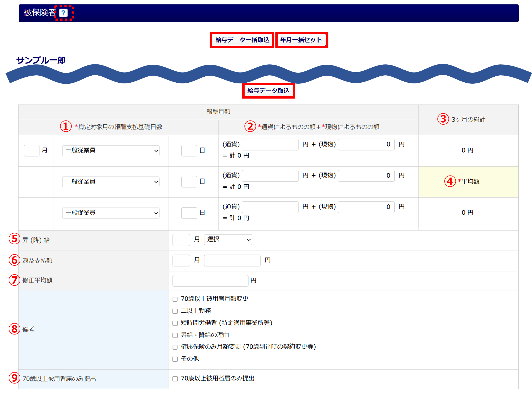The image size is (532, 395).
Task: Check the その他 remarks checkbox
Action: (x=175, y=359)
